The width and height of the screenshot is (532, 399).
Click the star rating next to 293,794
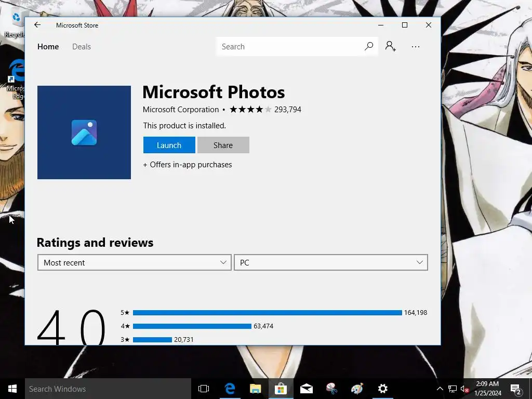(x=250, y=109)
